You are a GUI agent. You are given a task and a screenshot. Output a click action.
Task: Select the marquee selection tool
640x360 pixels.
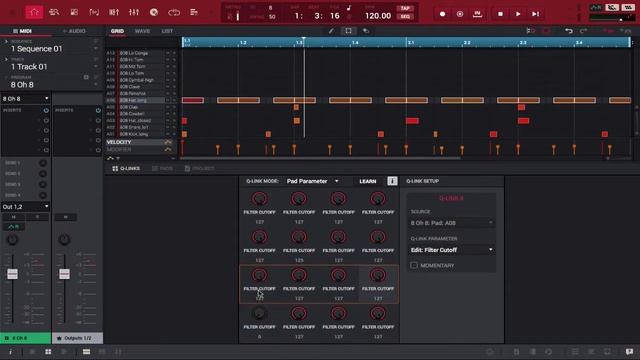pos(348,31)
